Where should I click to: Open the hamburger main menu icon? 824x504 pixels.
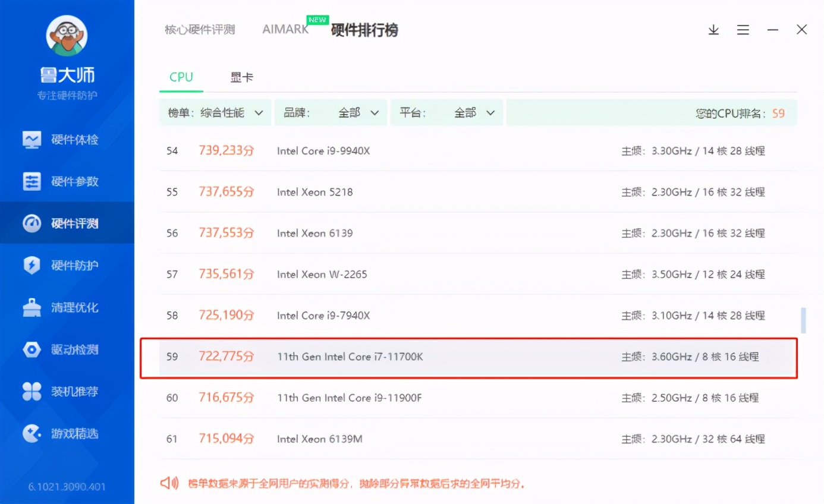[x=743, y=30]
